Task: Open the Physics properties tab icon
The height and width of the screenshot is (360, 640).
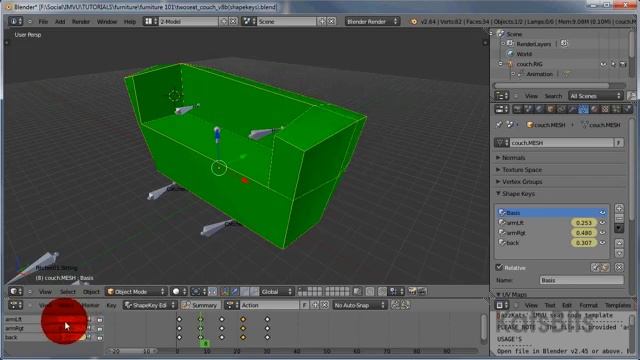Action: (x=627, y=109)
